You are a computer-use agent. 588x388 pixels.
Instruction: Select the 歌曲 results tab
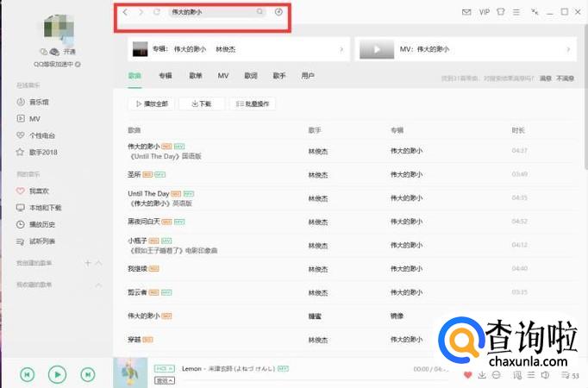pyautogui.click(x=134, y=76)
